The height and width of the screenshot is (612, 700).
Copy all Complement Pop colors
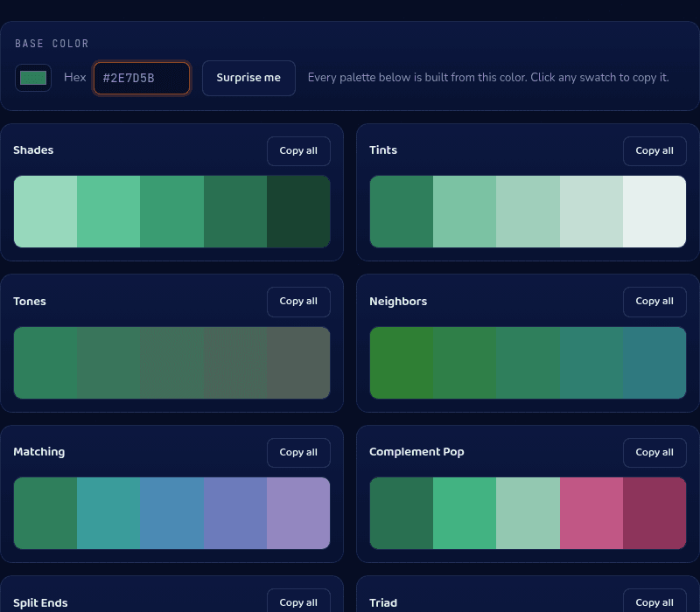pyautogui.click(x=654, y=452)
